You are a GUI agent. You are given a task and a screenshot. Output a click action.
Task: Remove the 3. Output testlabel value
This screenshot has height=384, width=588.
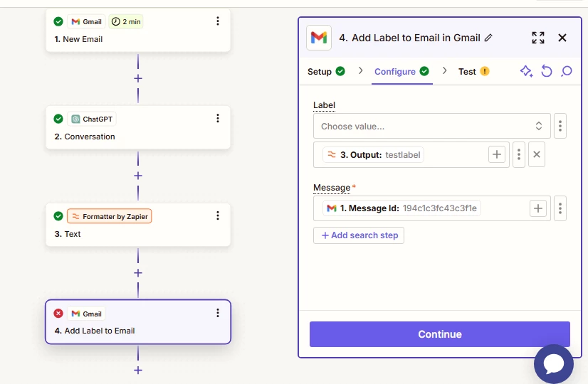coord(536,154)
